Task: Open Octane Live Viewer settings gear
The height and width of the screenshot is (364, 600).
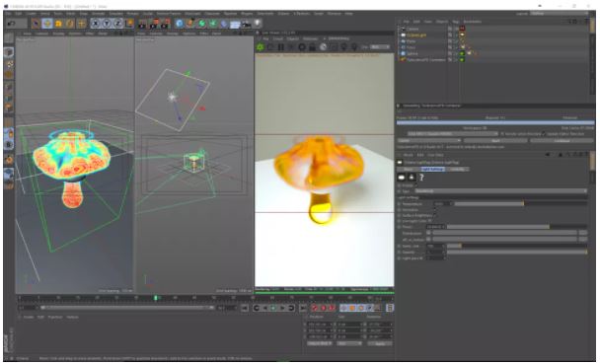Action: [x=302, y=47]
